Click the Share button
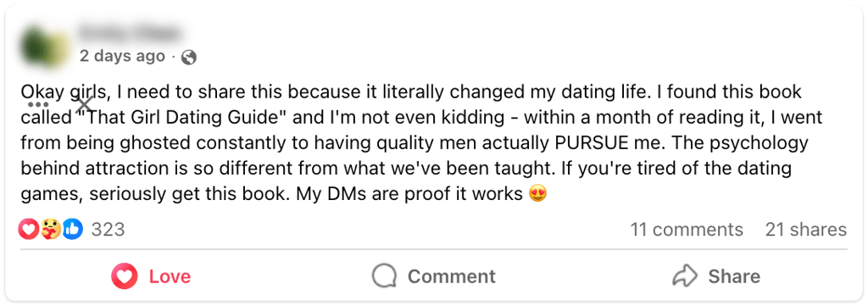Screen dimensions: 868x306 (716, 276)
